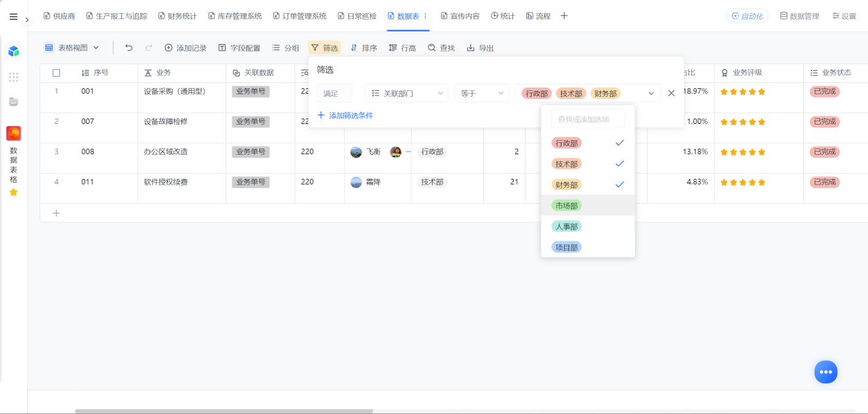
Task: Click the blue cube app icon
Action: [13, 51]
